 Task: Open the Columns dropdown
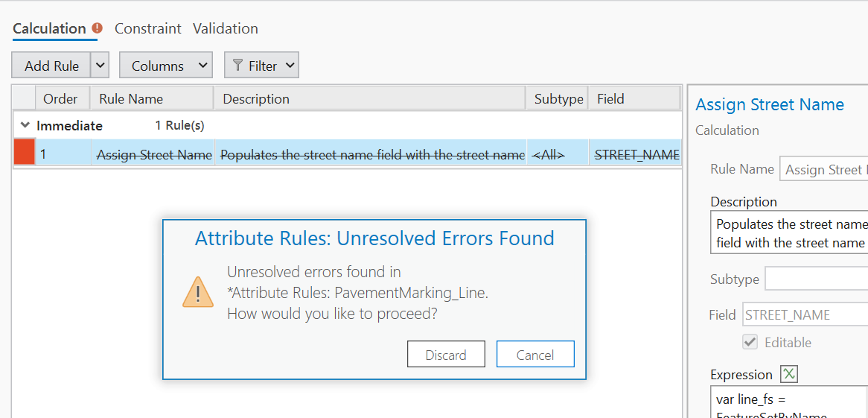(x=165, y=66)
